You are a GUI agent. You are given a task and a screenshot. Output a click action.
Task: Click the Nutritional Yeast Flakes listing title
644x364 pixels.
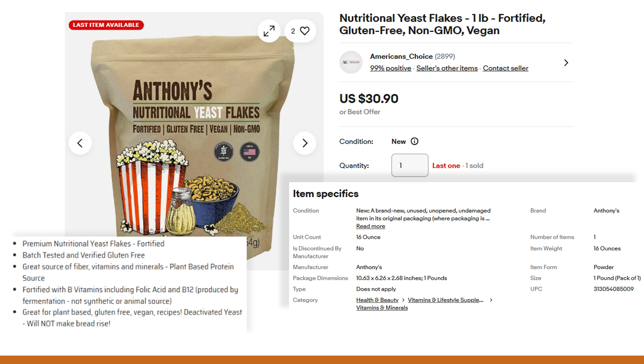442,24
